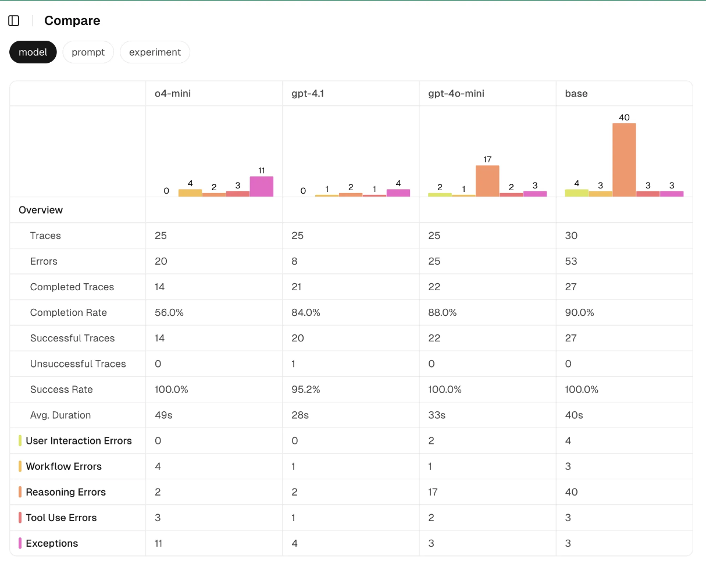706x588 pixels.
Task: Click the gpt-4o-mini column header
Action: coord(456,94)
